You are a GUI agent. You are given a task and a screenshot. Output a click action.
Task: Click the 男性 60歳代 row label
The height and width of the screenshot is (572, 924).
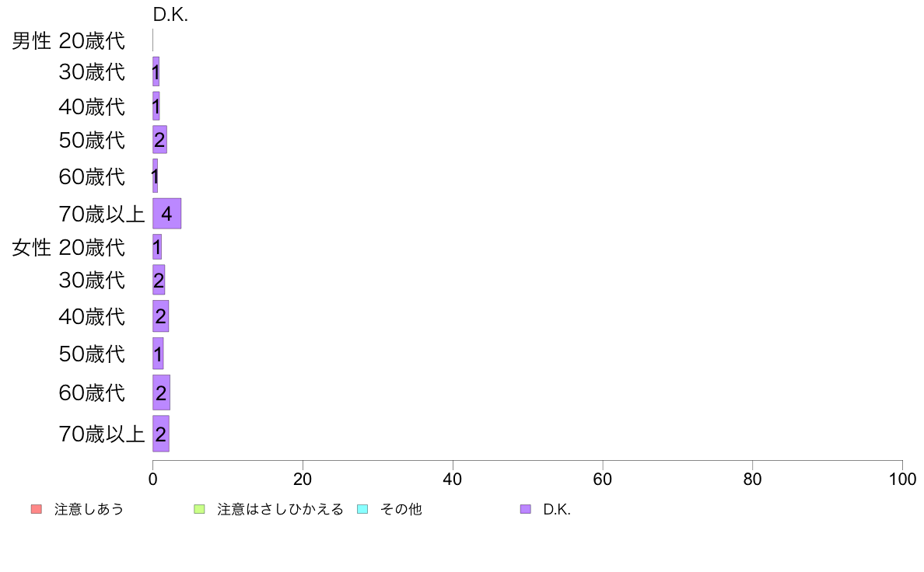click(x=92, y=176)
